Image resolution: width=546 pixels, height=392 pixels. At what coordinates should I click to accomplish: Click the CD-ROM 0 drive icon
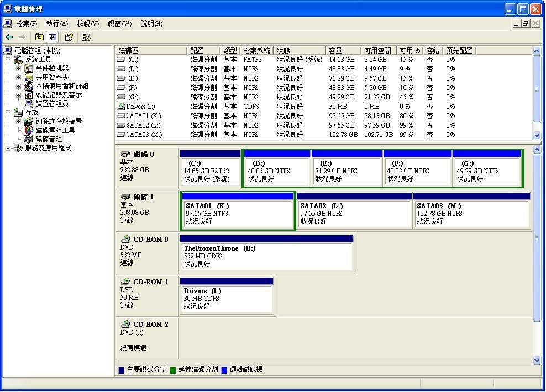125,240
